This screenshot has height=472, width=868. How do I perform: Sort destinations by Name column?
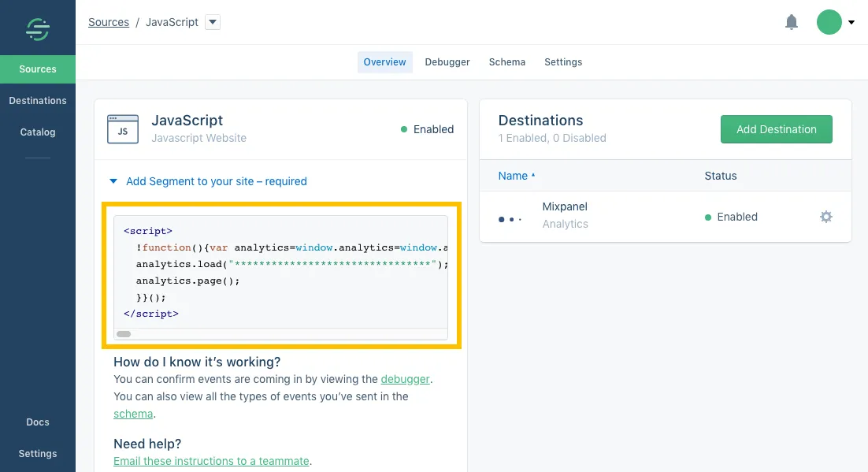pyautogui.click(x=517, y=176)
